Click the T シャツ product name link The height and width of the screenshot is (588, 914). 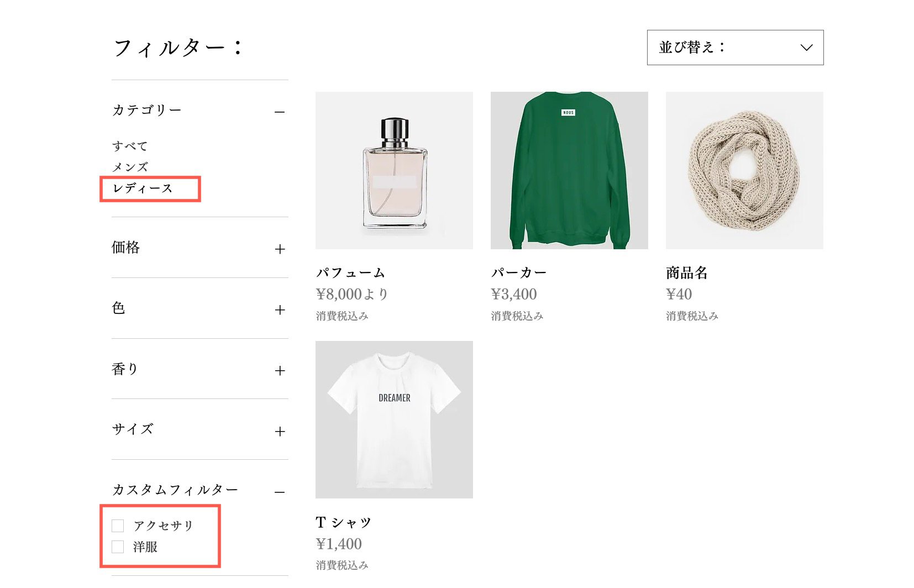(x=344, y=522)
